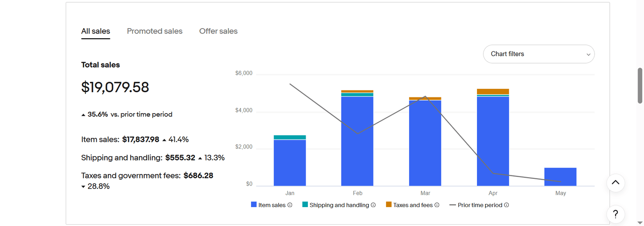Click the January bar in the chart
Screen dimensions: 644x226
(x=290, y=163)
